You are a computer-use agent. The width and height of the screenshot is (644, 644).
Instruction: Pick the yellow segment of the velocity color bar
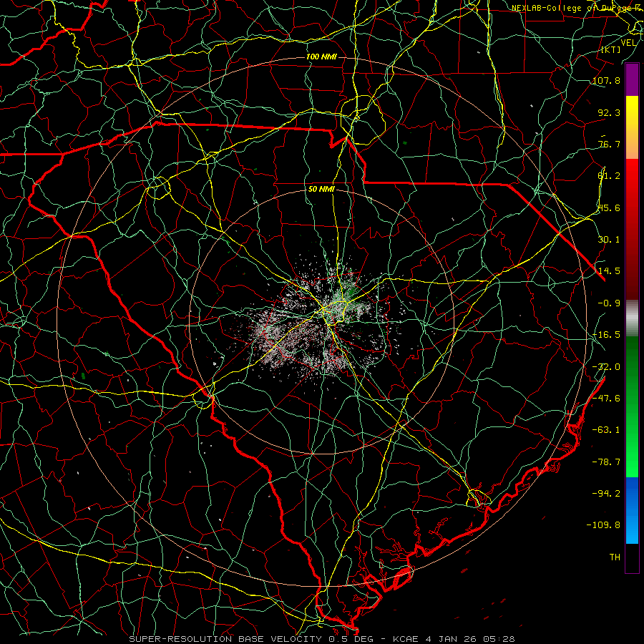(x=632, y=112)
